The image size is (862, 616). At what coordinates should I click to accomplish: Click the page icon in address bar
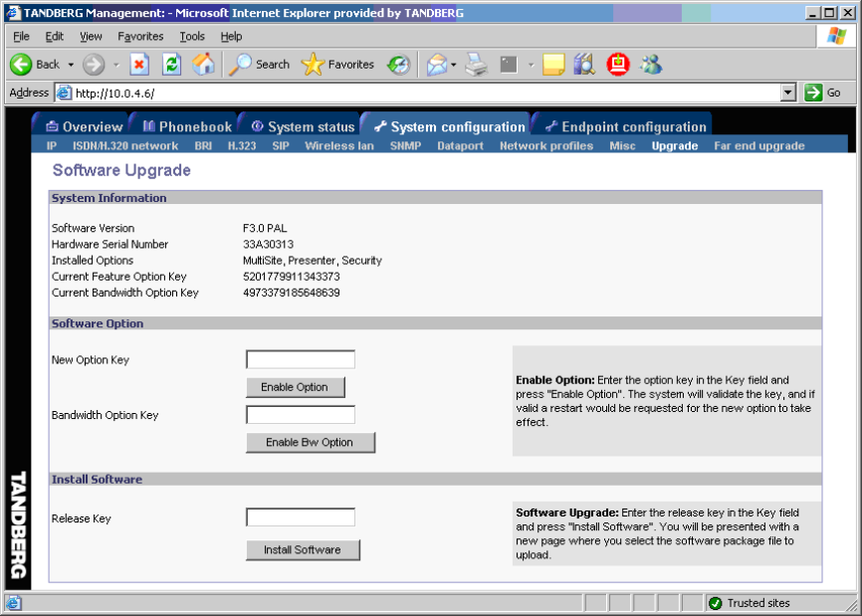(x=65, y=93)
